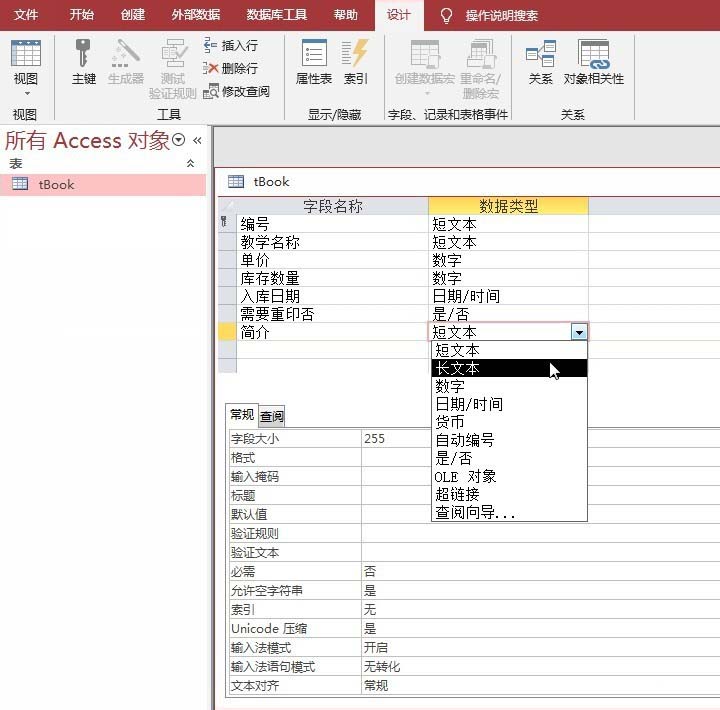The width and height of the screenshot is (720, 710).
Task: Choose 查阅向导... in the dropdown list
Action: [509, 512]
